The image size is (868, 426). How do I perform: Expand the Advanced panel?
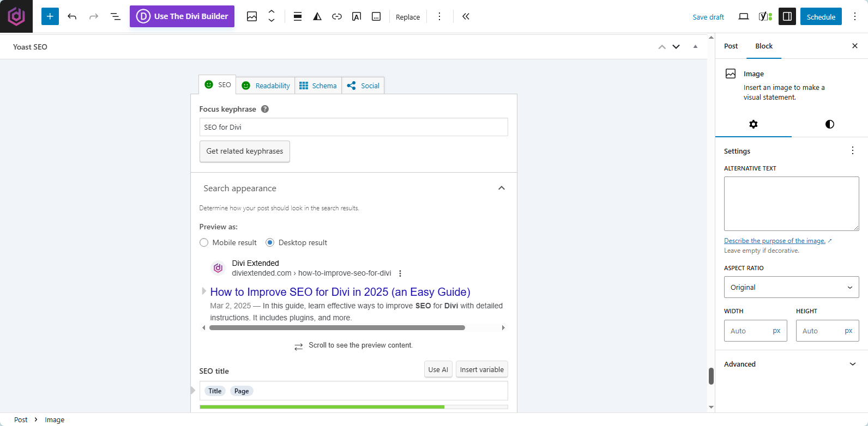[x=792, y=364]
